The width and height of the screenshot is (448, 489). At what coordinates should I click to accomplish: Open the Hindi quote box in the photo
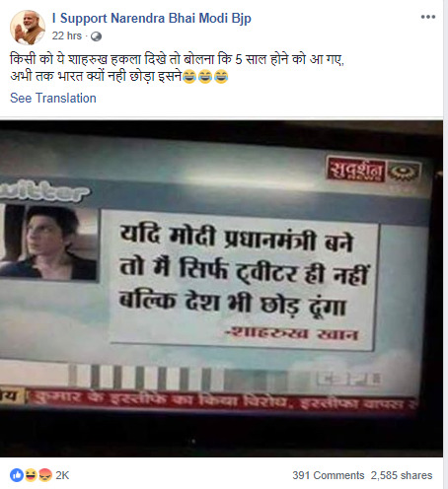242,281
